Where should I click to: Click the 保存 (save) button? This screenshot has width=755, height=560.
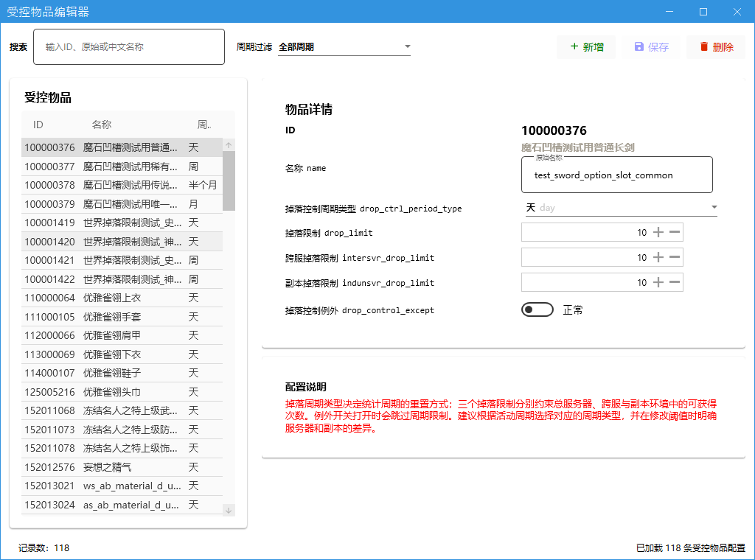[x=651, y=47]
